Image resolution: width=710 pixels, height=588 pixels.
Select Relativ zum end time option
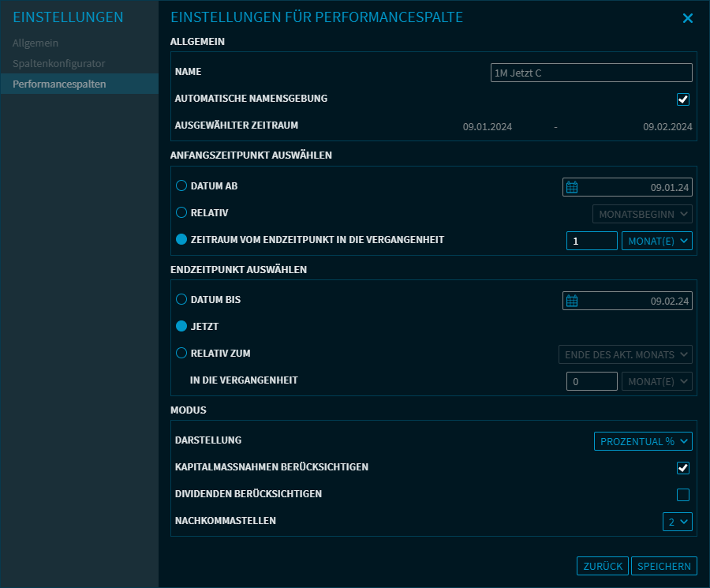[181, 354]
